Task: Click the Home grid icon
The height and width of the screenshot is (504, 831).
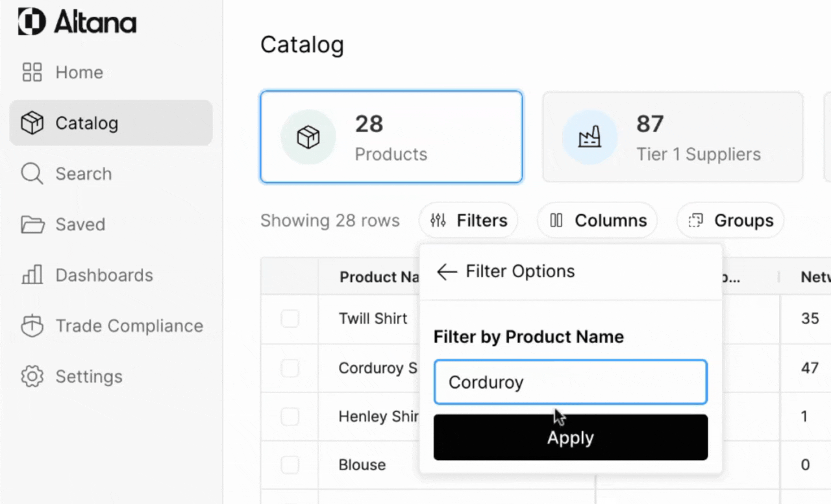Action: pos(32,72)
